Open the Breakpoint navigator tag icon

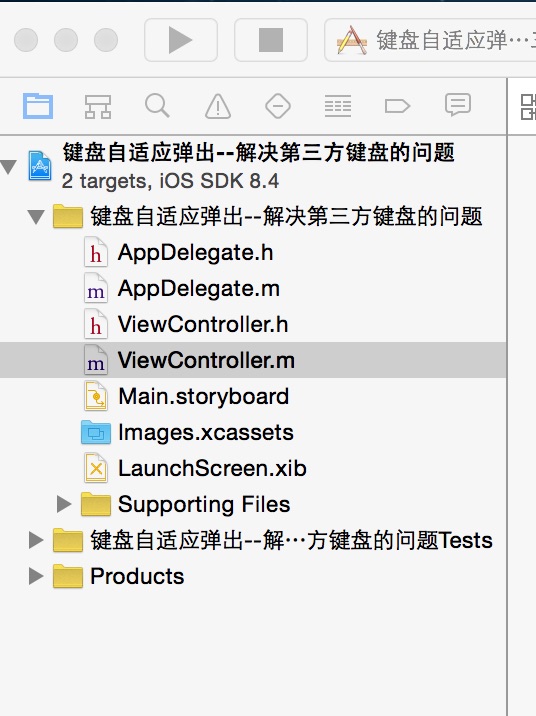pos(397,106)
